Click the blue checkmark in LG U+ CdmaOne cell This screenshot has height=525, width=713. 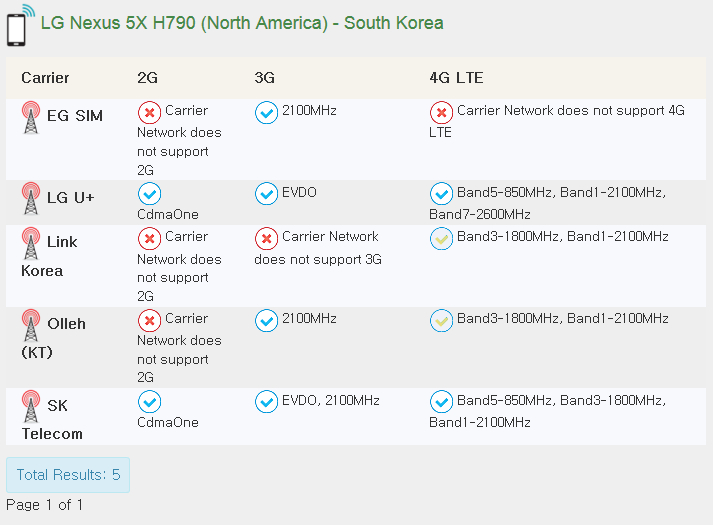click(149, 193)
